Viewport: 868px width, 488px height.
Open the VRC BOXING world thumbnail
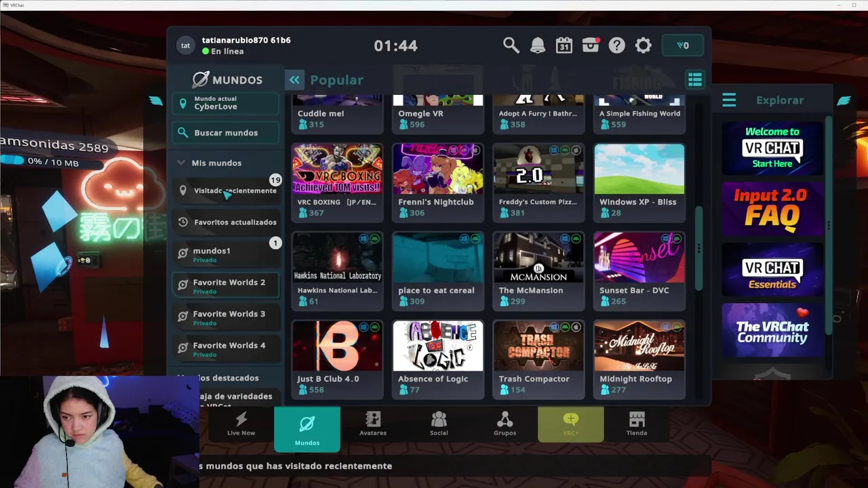(337, 168)
